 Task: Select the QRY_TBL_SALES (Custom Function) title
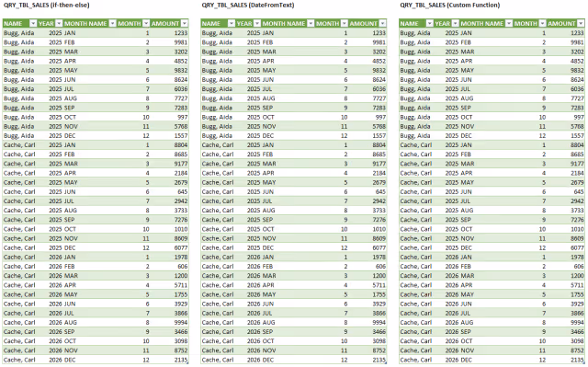coord(449,6)
